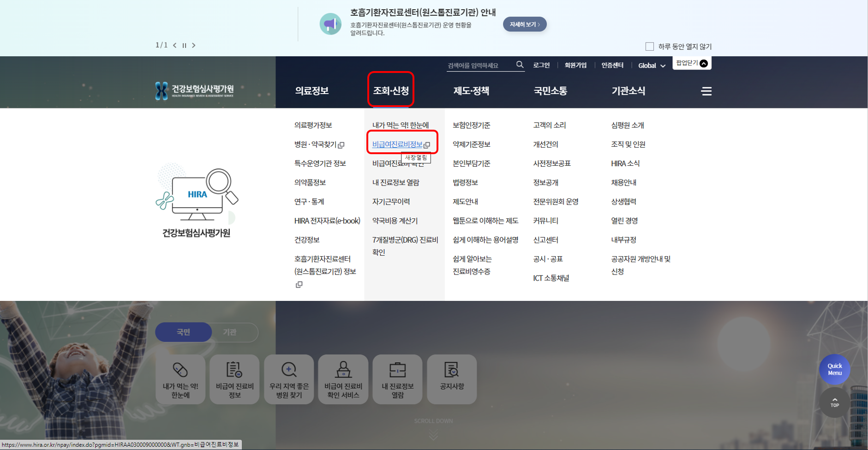Open 자기근무이력 submenu item
The width and height of the screenshot is (868, 450).
(x=391, y=202)
